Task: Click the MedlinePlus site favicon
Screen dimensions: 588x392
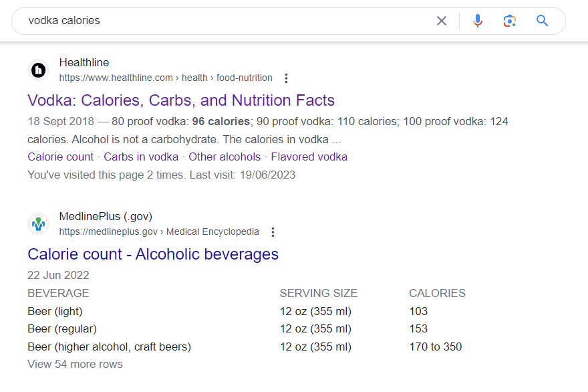Action: (x=38, y=224)
